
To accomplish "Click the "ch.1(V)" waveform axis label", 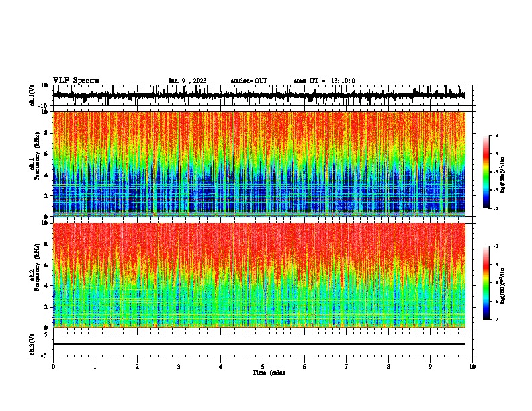I will (32, 95).
